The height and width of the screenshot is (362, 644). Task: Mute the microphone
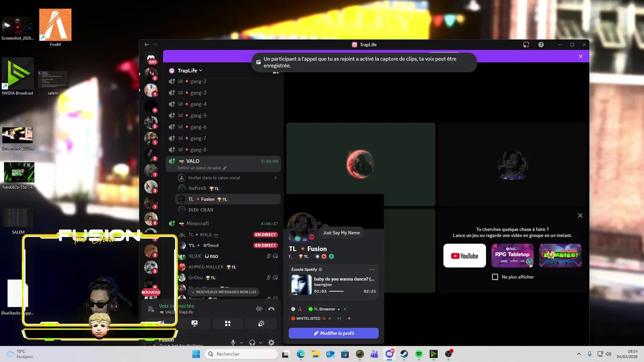click(233, 342)
